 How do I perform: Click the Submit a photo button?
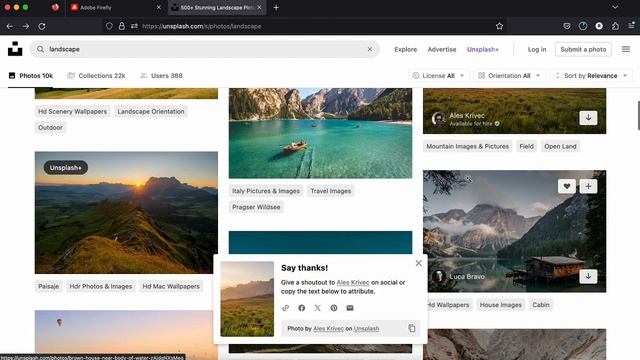[x=583, y=49]
